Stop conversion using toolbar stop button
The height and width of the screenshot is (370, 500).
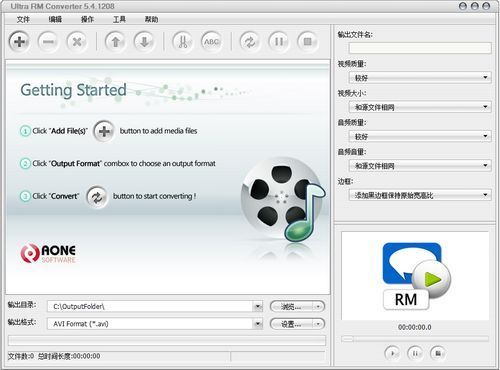307,42
